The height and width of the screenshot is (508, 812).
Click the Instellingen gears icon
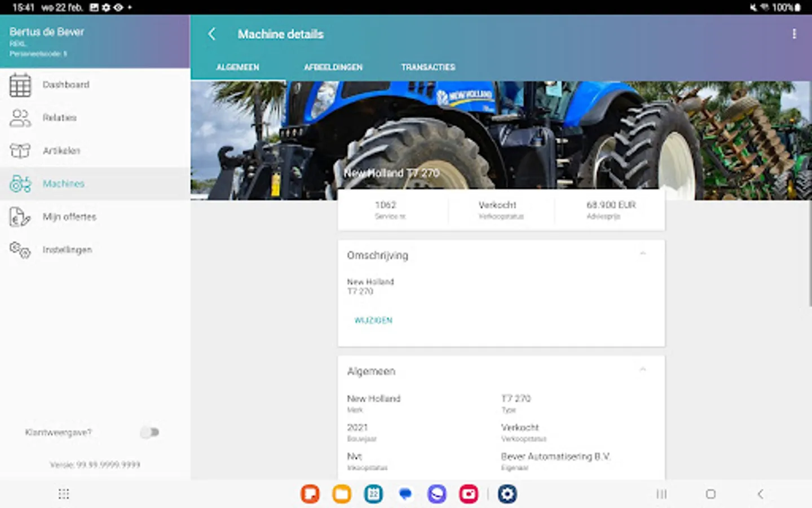click(x=20, y=249)
